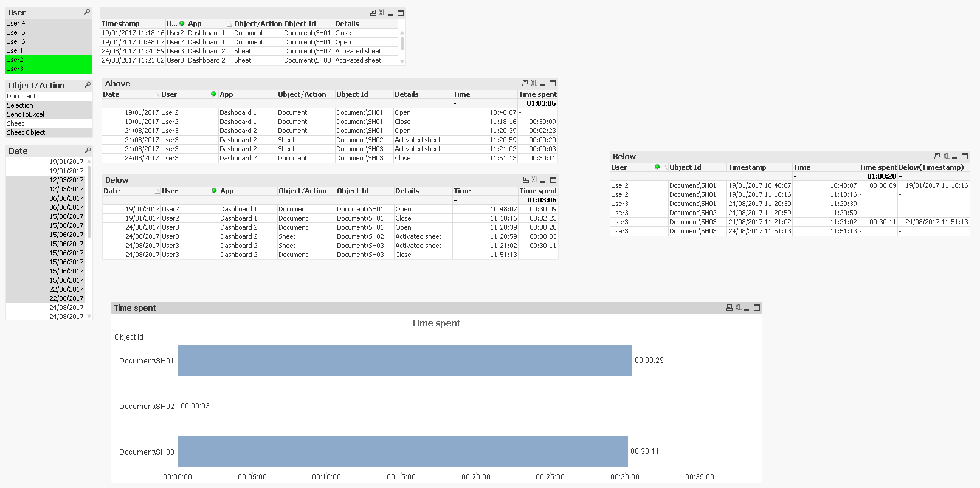
Task: Maximize the middle Below table object
Action: (x=553, y=180)
